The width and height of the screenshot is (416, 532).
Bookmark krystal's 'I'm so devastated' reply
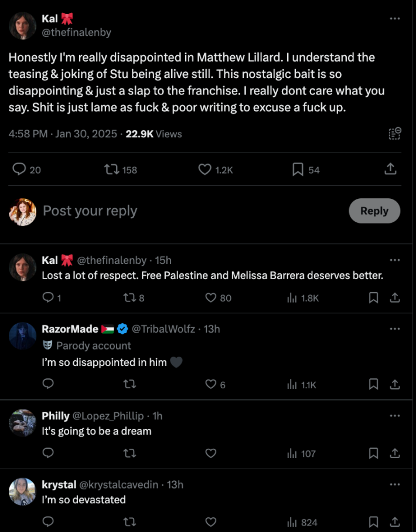coord(373,521)
